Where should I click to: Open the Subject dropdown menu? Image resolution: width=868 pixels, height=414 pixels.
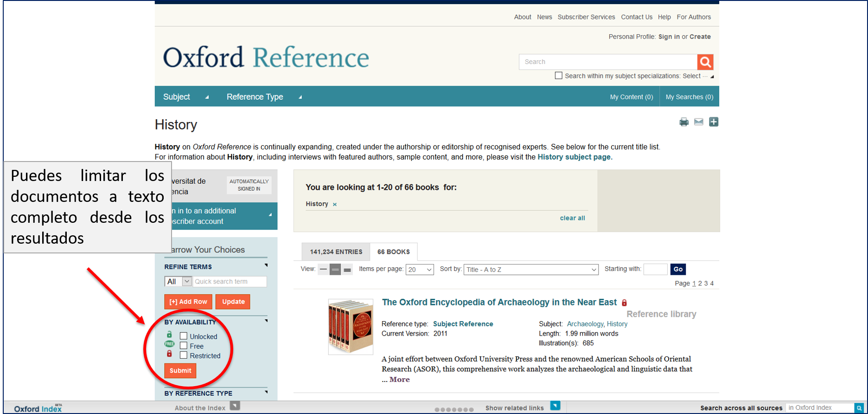click(x=186, y=97)
